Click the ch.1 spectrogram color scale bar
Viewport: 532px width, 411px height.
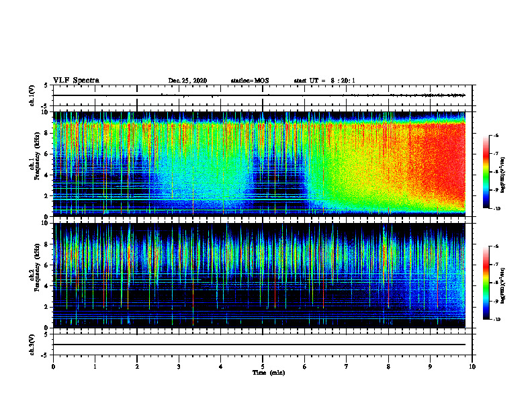(486, 172)
